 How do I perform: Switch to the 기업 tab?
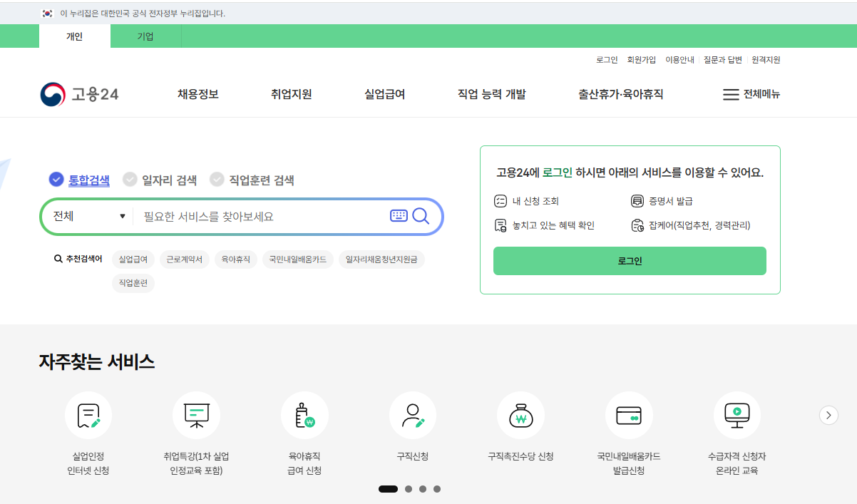[145, 36]
